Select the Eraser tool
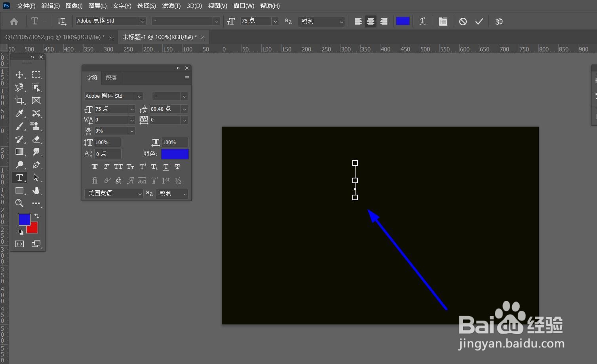Screen dimensions: 597x364 (36, 139)
